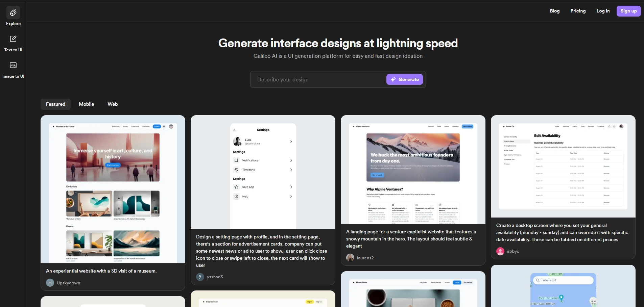Click the headline Generate interface designs at lightning speed
Screen dimensions: 644x307
pos(338,43)
